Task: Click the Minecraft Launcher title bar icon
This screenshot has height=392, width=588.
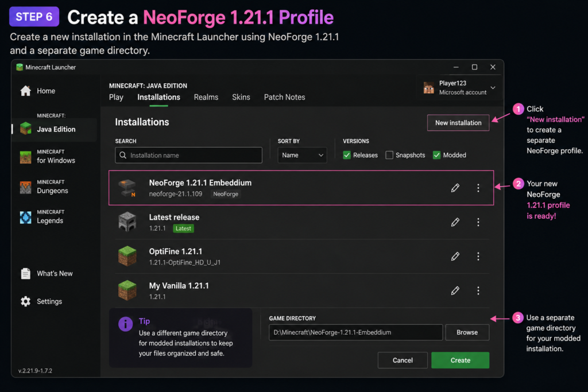Action: point(20,67)
